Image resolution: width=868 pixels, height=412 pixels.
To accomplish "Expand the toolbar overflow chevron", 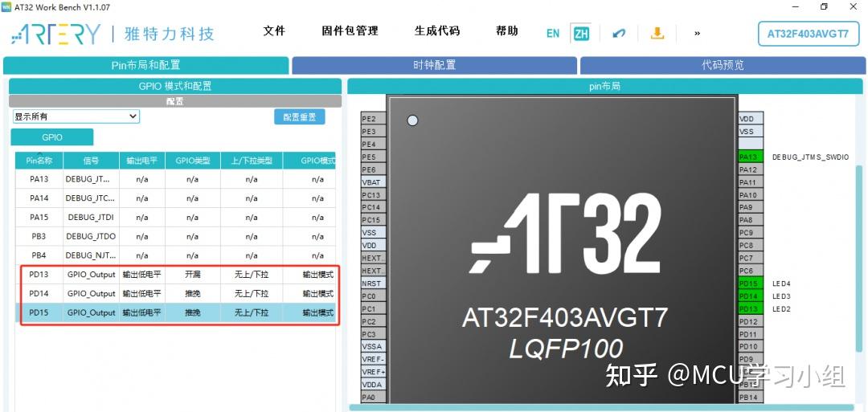I will [697, 33].
